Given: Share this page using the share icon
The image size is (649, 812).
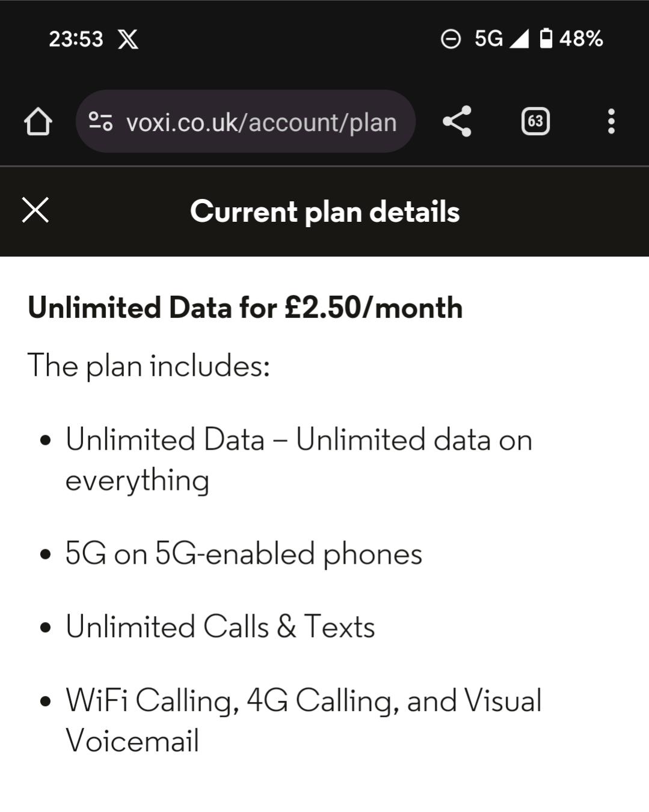Looking at the screenshot, I should (x=457, y=121).
